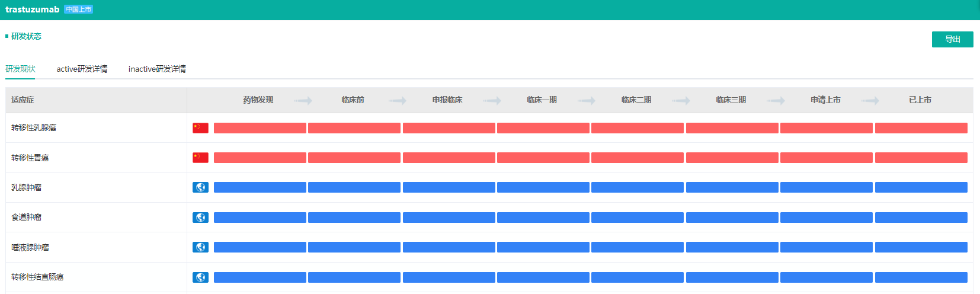Click arrow between 药物发现 and 临床前

pos(303,101)
